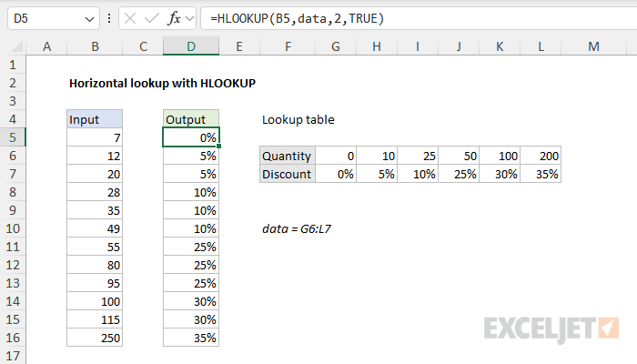Select row 5 header

(x=14, y=137)
